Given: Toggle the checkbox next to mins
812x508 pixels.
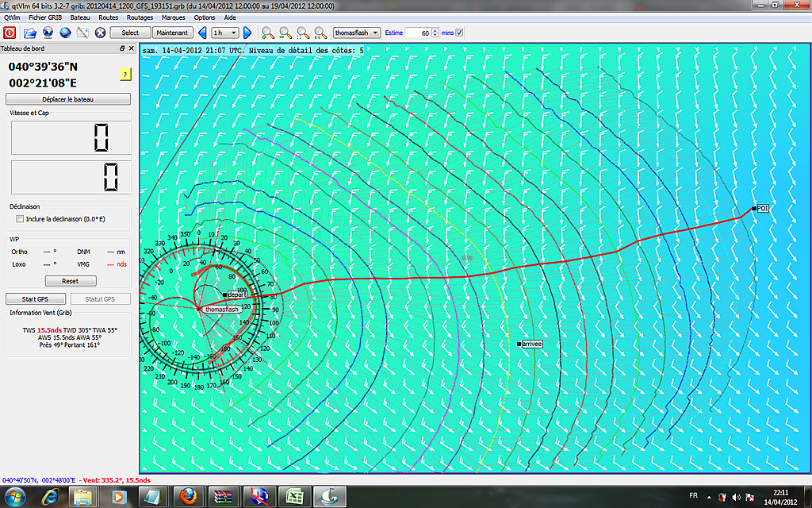Looking at the screenshot, I should pyautogui.click(x=459, y=33).
